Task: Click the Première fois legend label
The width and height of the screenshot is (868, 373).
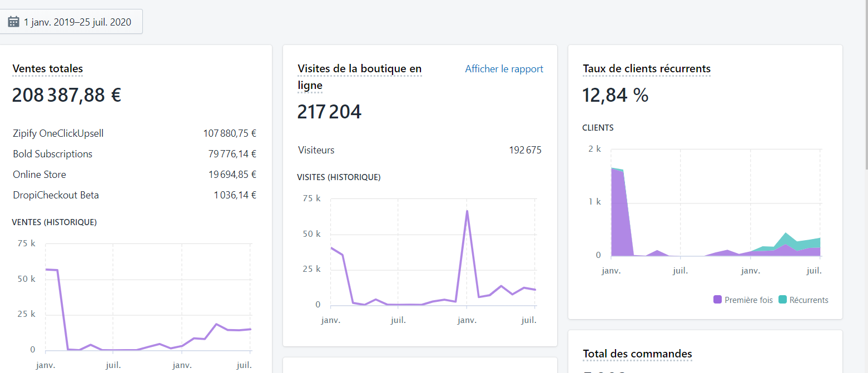Action: tap(748, 300)
